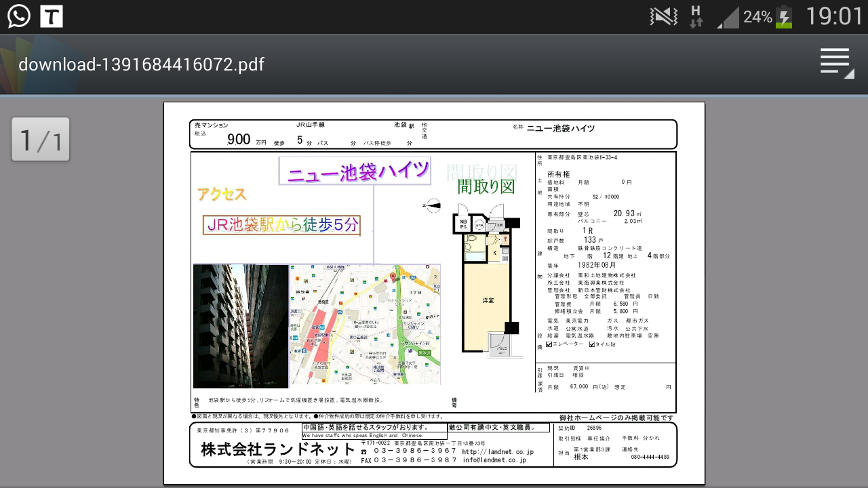
Task: Tap the JR池袋駅から徒歩5分 box
Action: pos(281,225)
